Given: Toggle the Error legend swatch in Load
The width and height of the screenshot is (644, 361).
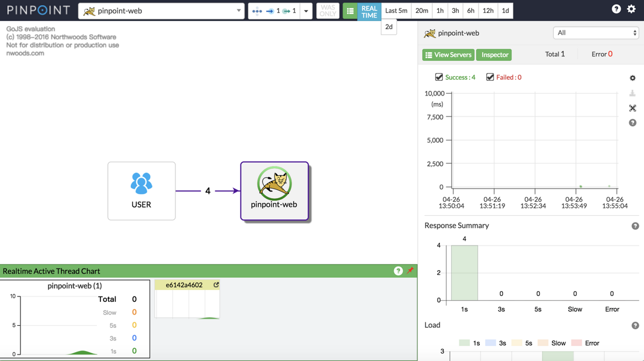Looking at the screenshot, I should pos(577,343).
